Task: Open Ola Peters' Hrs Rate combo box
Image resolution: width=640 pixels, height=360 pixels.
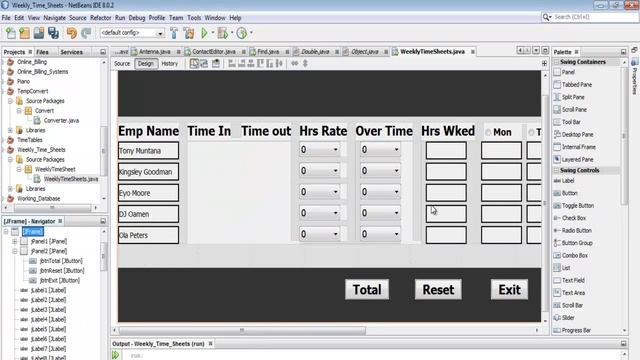Action: point(320,234)
